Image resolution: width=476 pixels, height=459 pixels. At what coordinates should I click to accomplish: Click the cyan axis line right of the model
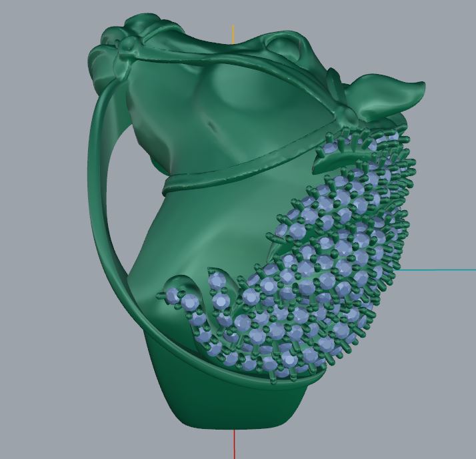pos(437,270)
